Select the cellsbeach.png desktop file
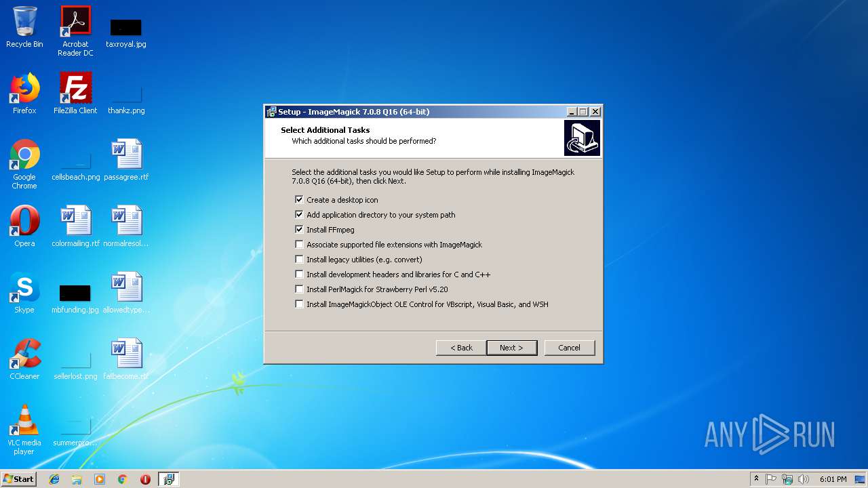 [x=75, y=165]
